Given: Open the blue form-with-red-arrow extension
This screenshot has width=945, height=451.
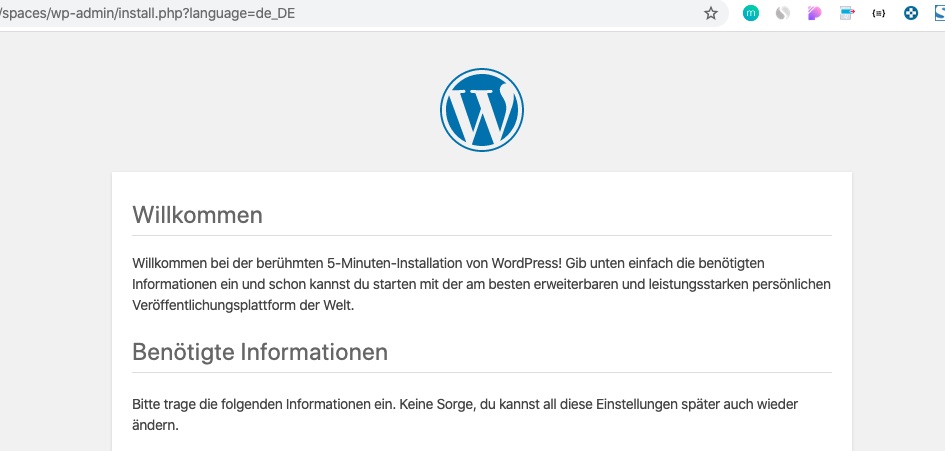Looking at the screenshot, I should point(847,13).
